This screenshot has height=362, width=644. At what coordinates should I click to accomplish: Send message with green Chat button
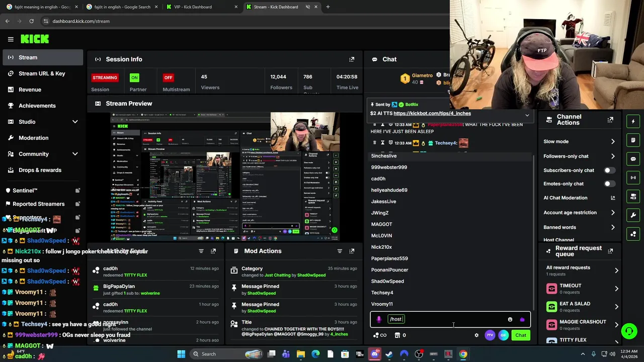[x=521, y=335]
